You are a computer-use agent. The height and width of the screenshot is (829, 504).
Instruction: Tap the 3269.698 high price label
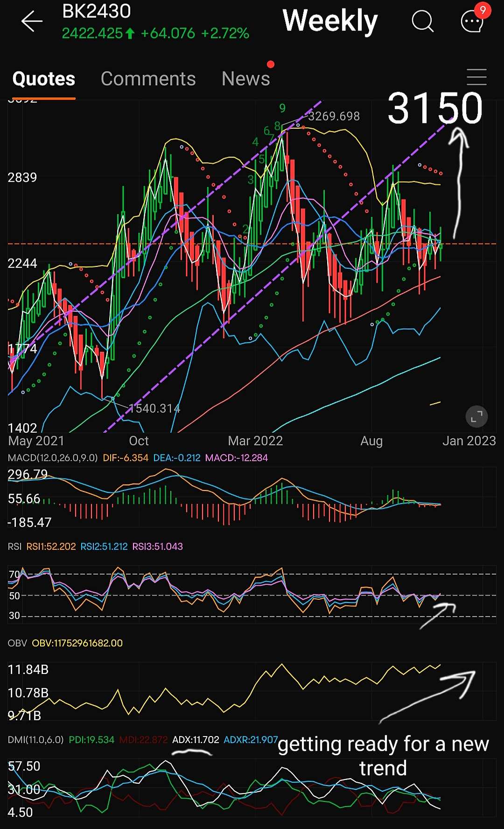click(334, 116)
